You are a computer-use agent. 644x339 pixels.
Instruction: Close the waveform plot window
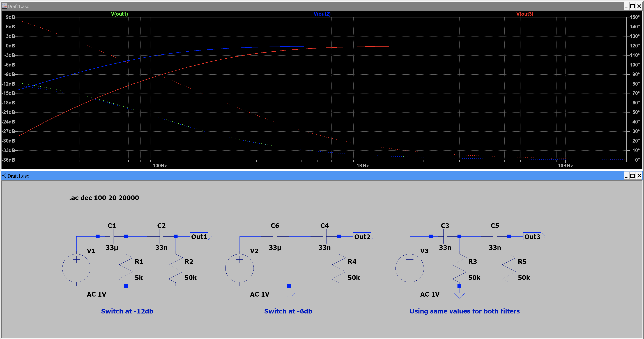[639, 6]
